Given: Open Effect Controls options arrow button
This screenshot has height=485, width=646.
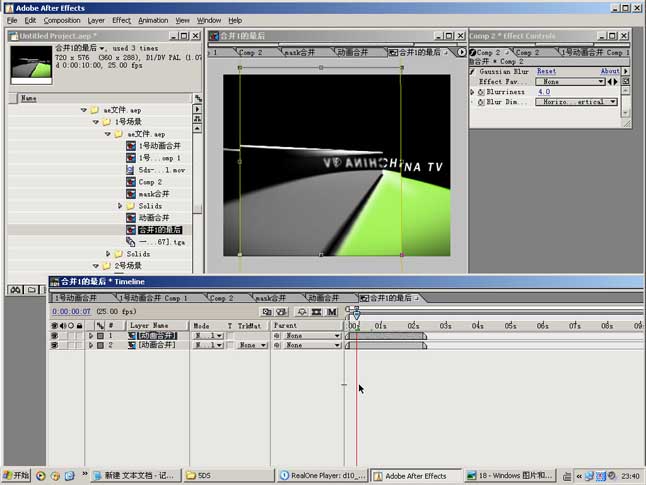Looking at the screenshot, I should [x=625, y=72].
